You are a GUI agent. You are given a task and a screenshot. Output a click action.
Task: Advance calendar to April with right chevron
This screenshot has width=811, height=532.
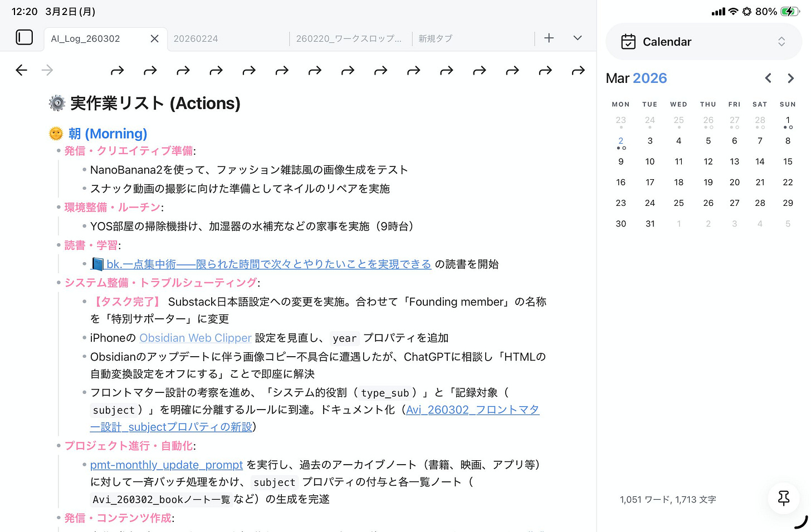[790, 78]
